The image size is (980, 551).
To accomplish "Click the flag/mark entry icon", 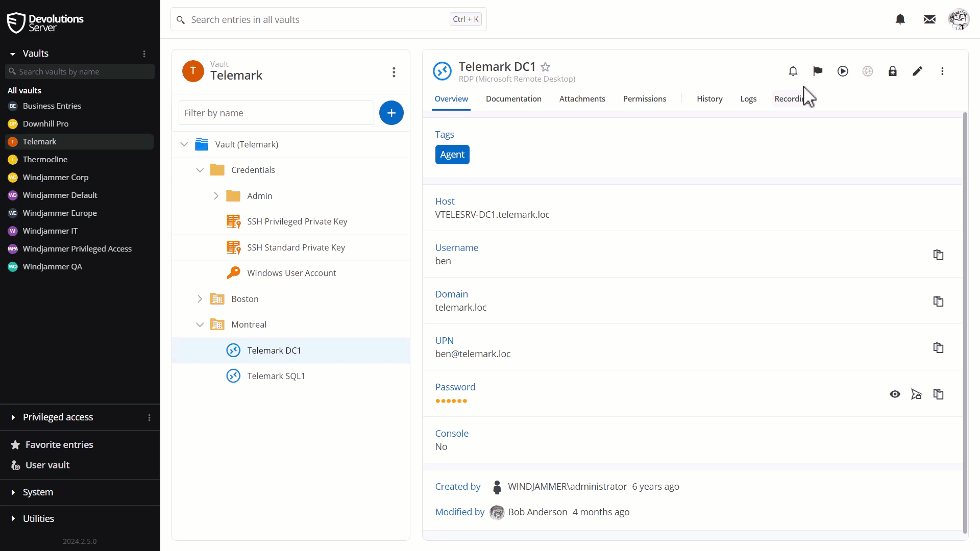I will 819,70.
